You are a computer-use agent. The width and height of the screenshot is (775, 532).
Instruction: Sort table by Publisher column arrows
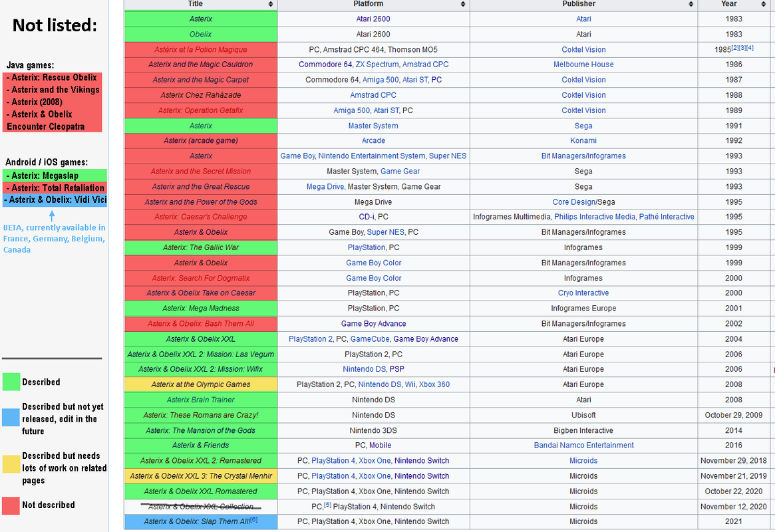[691, 4]
